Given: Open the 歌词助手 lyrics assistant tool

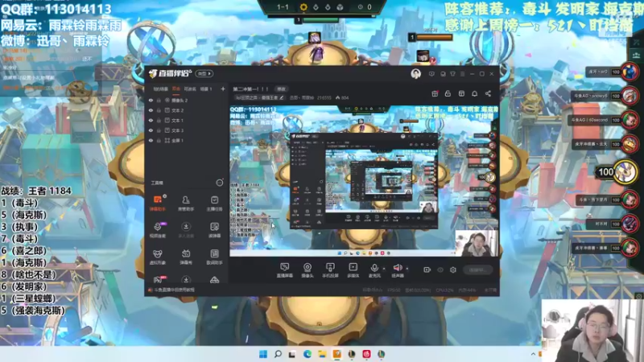Looking at the screenshot, I should click(214, 257).
